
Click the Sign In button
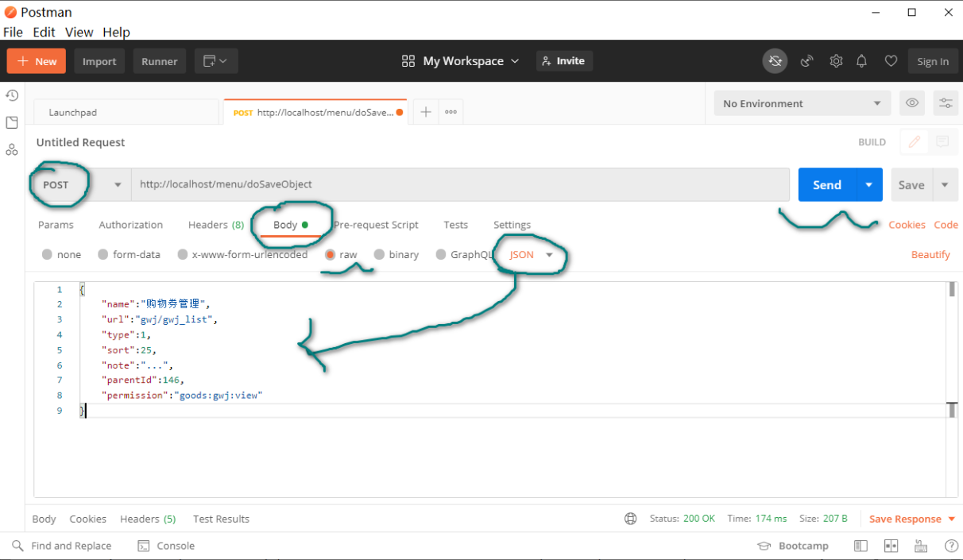coord(933,61)
